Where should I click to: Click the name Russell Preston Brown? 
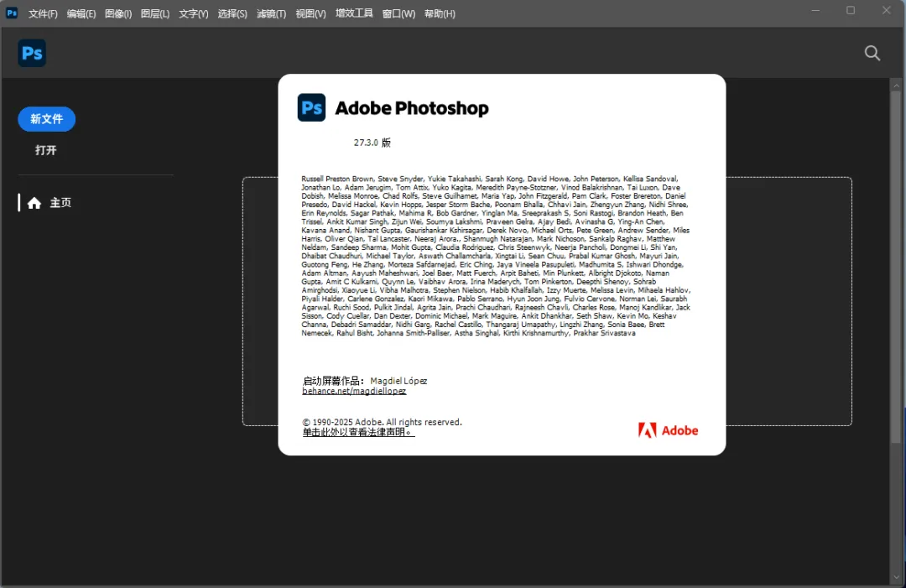(x=337, y=179)
